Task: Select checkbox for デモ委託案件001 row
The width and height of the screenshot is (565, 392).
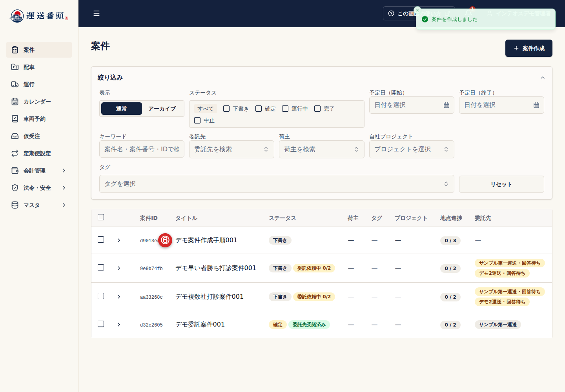Action: [x=101, y=324]
